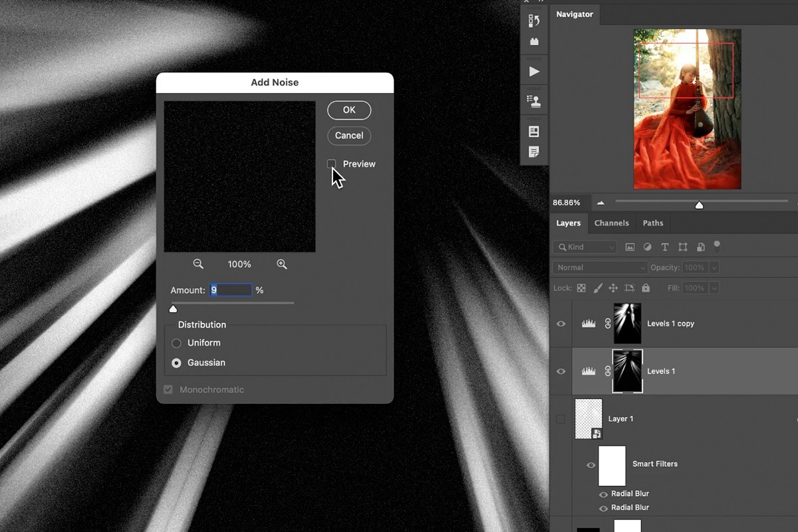Viewport: 798px width, 532px height.
Task: Open the brick-shaped panel icon below History
Action: click(x=534, y=41)
